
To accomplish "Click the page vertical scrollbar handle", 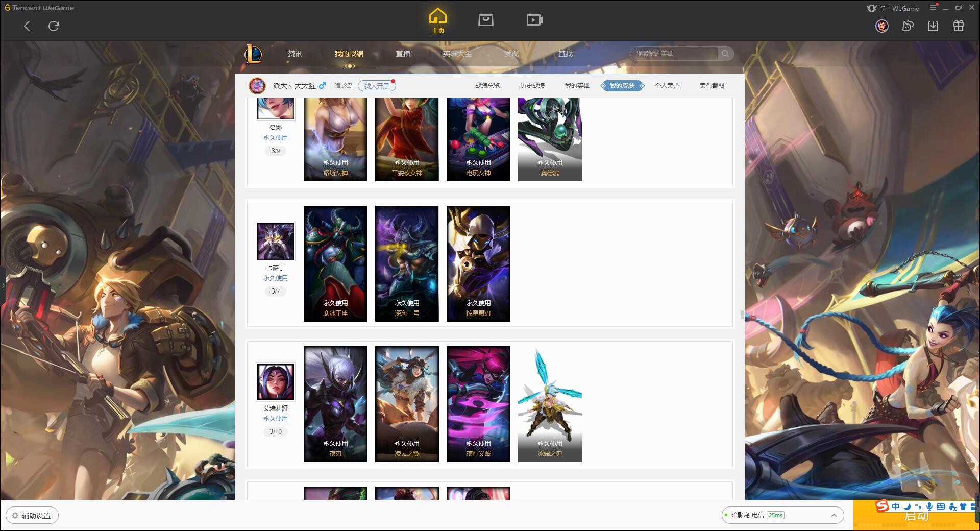I will pyautogui.click(x=742, y=315).
